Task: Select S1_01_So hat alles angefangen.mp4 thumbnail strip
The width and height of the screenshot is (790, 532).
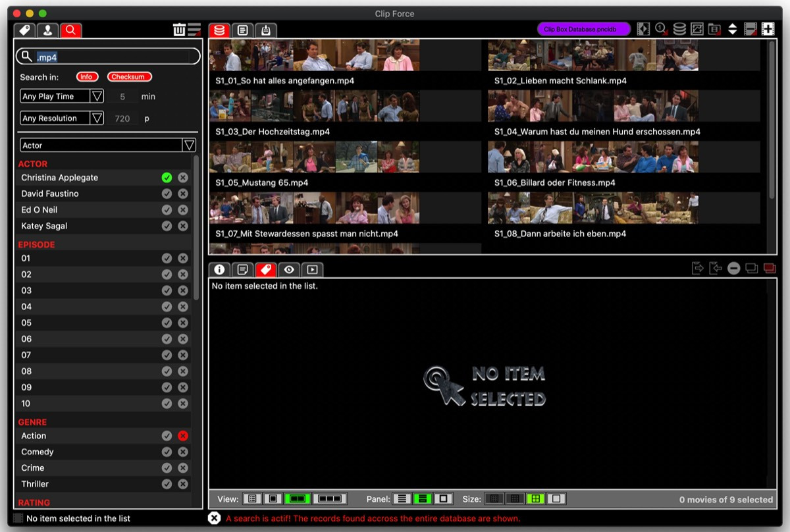Action: (x=315, y=55)
